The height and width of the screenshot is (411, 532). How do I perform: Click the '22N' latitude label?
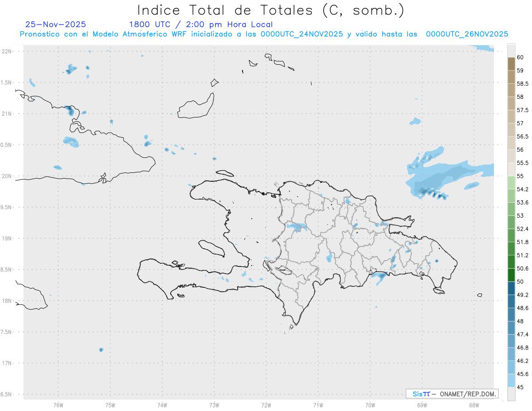[x=7, y=51]
